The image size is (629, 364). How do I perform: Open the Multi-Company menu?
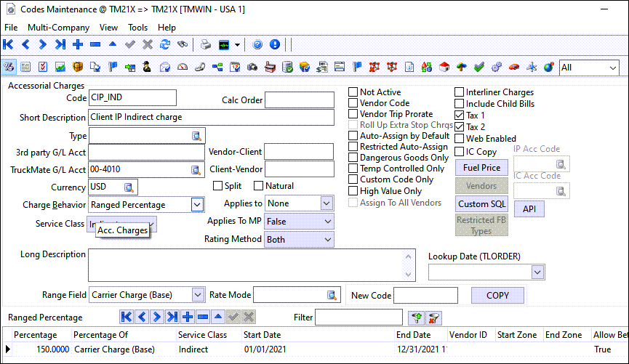click(x=59, y=27)
